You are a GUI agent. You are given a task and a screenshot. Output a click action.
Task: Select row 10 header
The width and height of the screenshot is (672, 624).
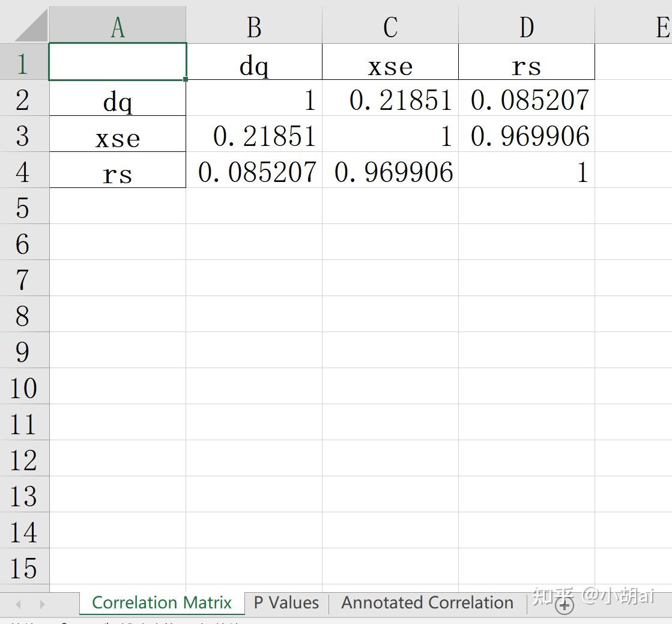tap(25, 386)
